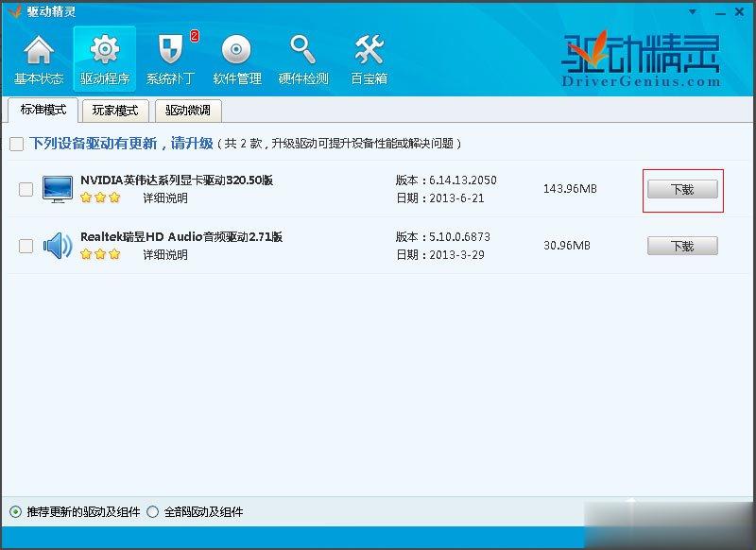Click the 143.96MB size value

pyautogui.click(x=570, y=189)
